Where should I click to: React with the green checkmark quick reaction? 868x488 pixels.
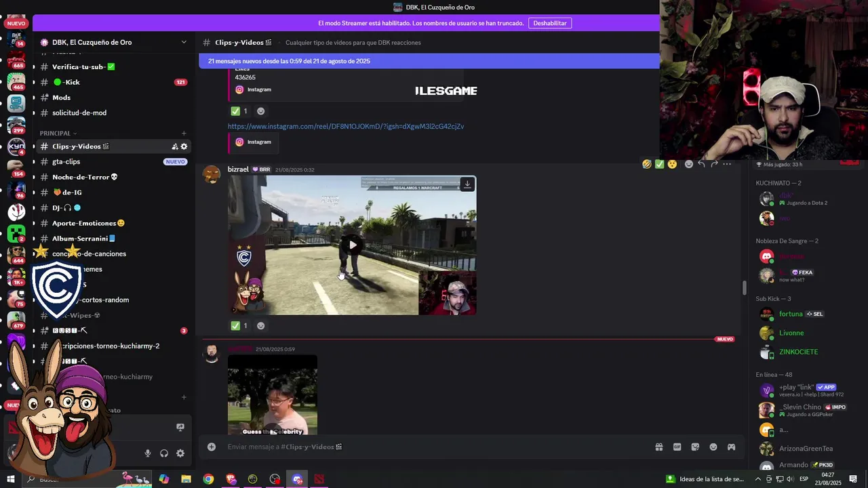click(x=659, y=164)
